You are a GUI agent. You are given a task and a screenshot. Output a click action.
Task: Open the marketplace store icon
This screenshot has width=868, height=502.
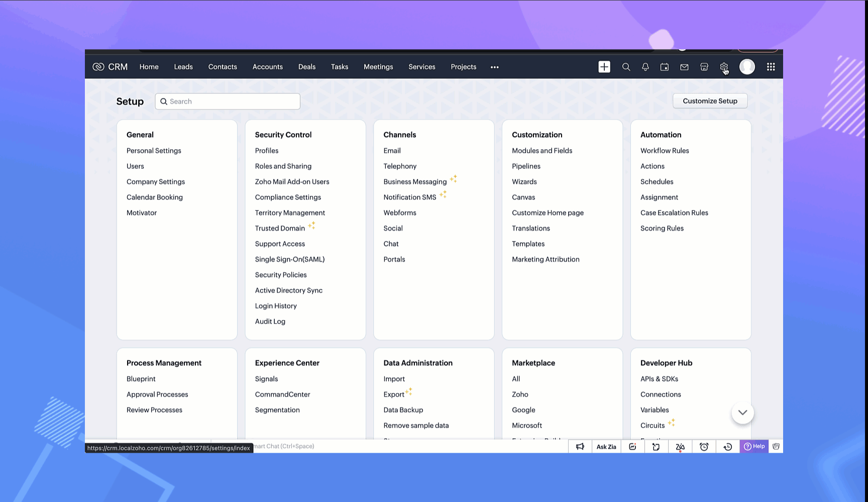(x=704, y=67)
